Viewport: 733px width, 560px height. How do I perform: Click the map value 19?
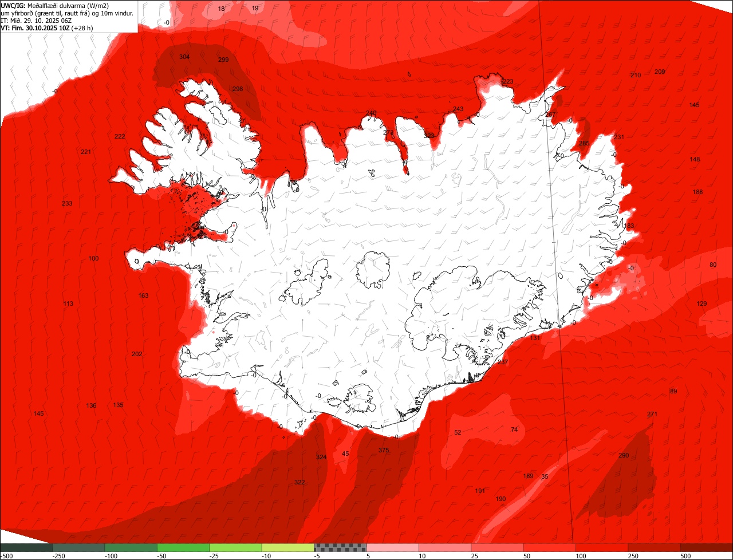(255, 8)
